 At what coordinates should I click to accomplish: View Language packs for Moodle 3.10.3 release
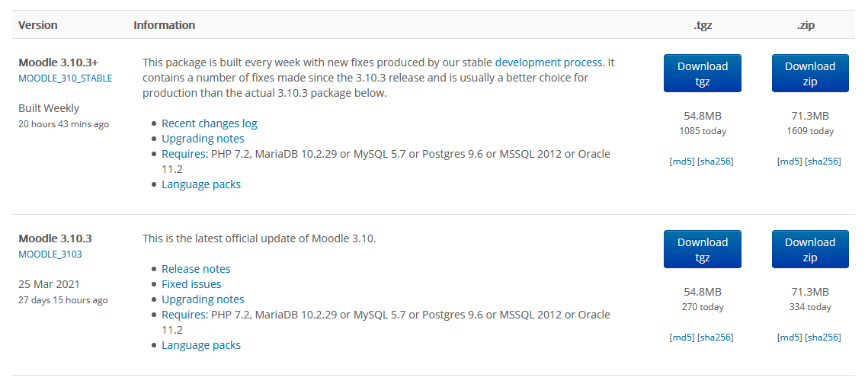pyautogui.click(x=200, y=345)
